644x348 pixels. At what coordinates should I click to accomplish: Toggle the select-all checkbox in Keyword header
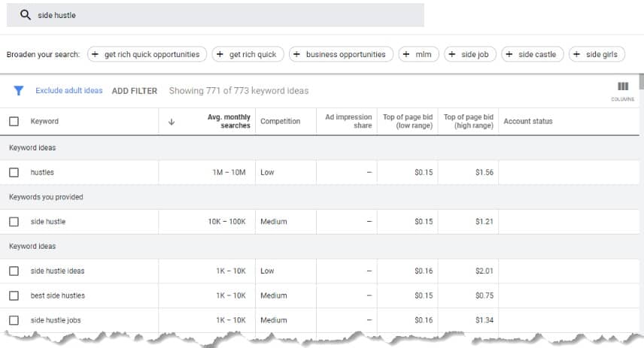pyautogui.click(x=14, y=122)
